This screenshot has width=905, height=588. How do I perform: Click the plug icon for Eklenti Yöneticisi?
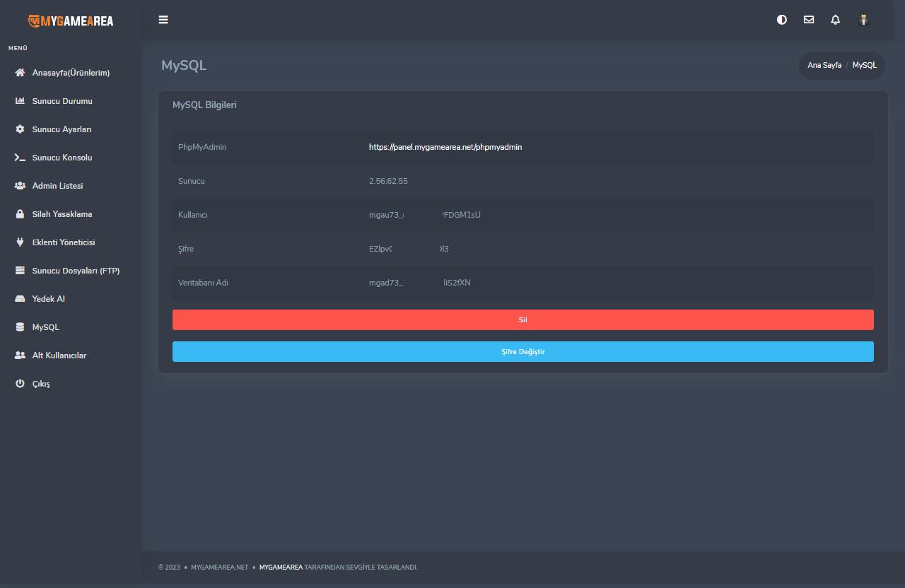20,242
